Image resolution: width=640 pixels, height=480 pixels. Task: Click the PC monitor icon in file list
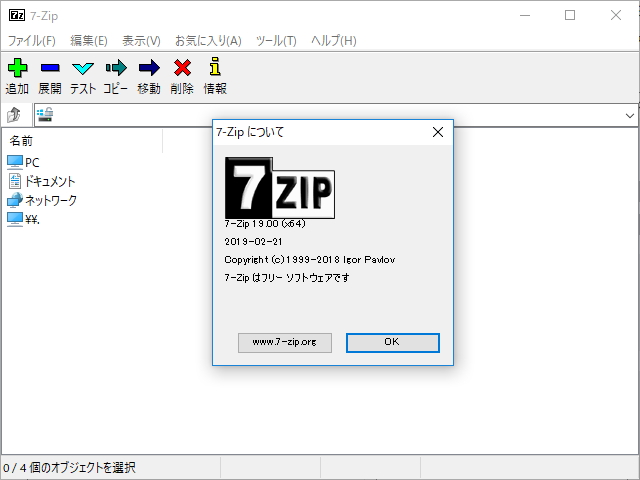pyautogui.click(x=15, y=162)
